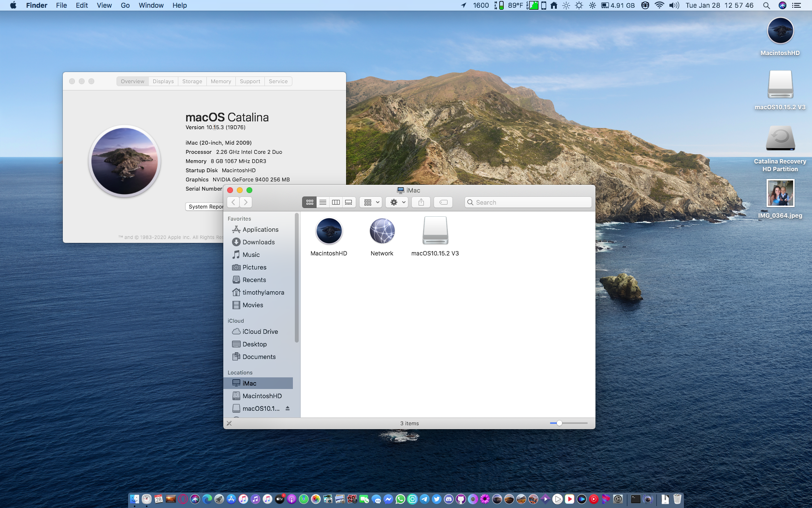Viewport: 812px width, 508px height.
Task: Select the Network globe icon in Finder window
Action: click(382, 231)
